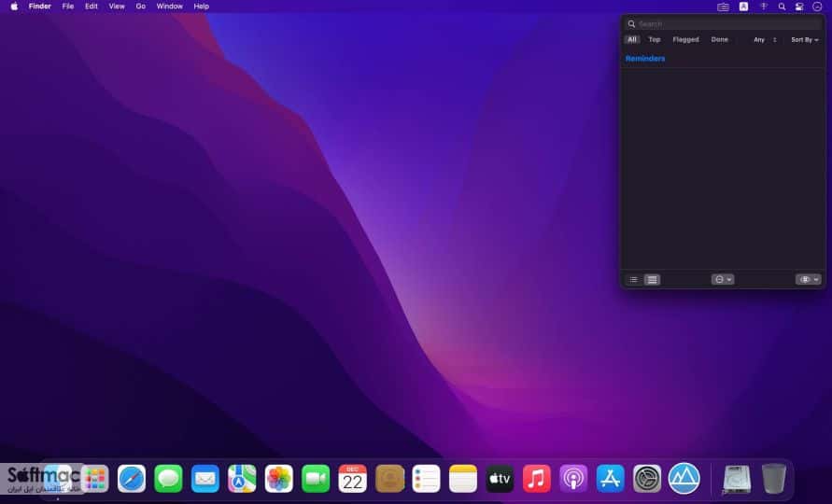Screen dimensions: 832x504
Task: Select the All filter tab
Action: pos(632,40)
